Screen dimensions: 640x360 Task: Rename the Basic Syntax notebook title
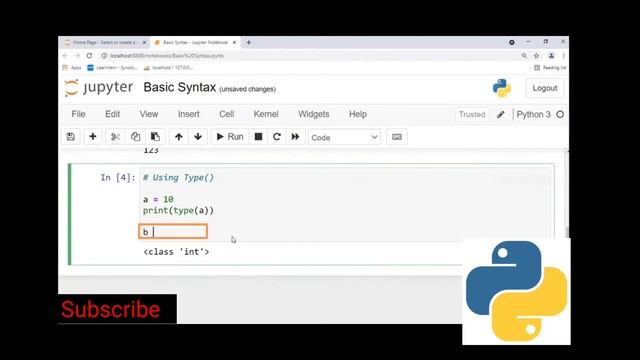pos(180,87)
